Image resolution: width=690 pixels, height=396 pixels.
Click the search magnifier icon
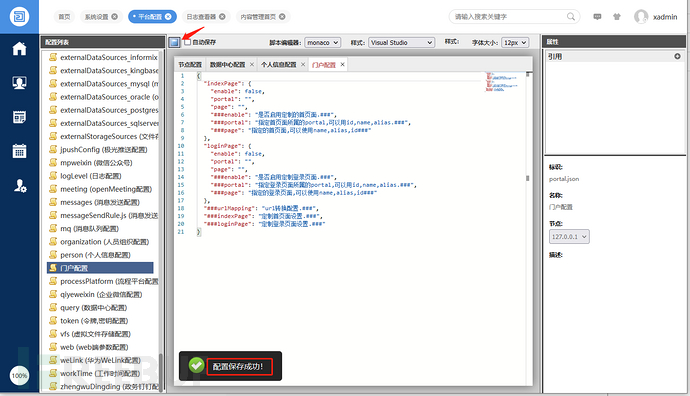(571, 17)
